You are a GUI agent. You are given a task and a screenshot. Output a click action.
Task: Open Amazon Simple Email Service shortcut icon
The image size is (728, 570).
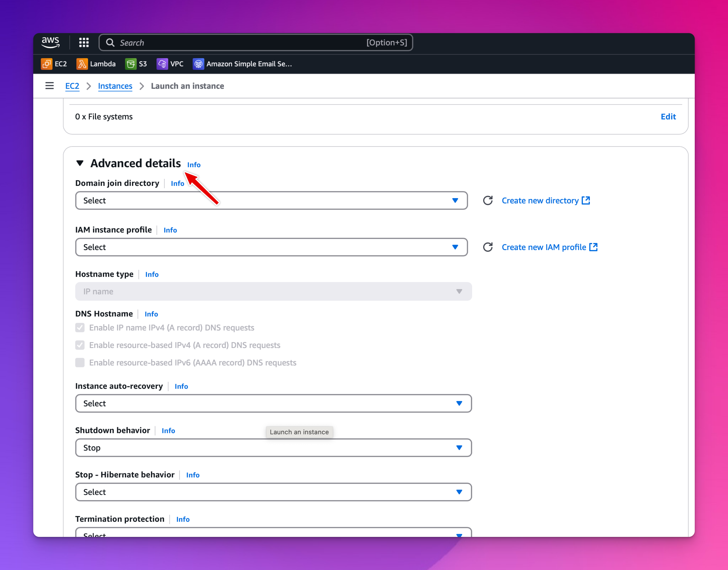[x=198, y=64]
